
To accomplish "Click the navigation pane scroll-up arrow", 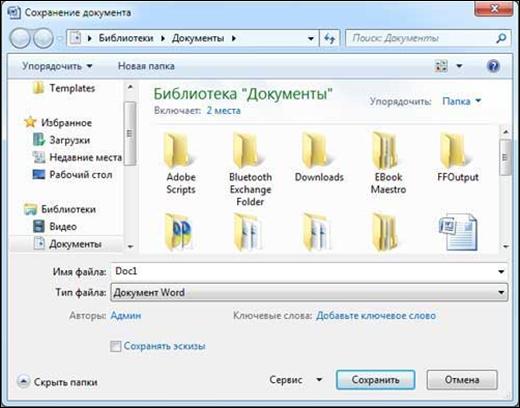I will coord(130,87).
